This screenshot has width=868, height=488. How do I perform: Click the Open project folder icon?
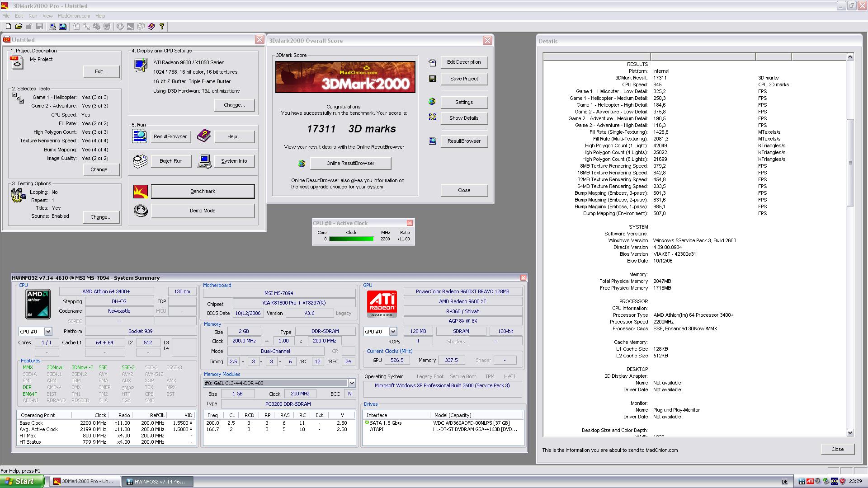pyautogui.click(x=19, y=27)
